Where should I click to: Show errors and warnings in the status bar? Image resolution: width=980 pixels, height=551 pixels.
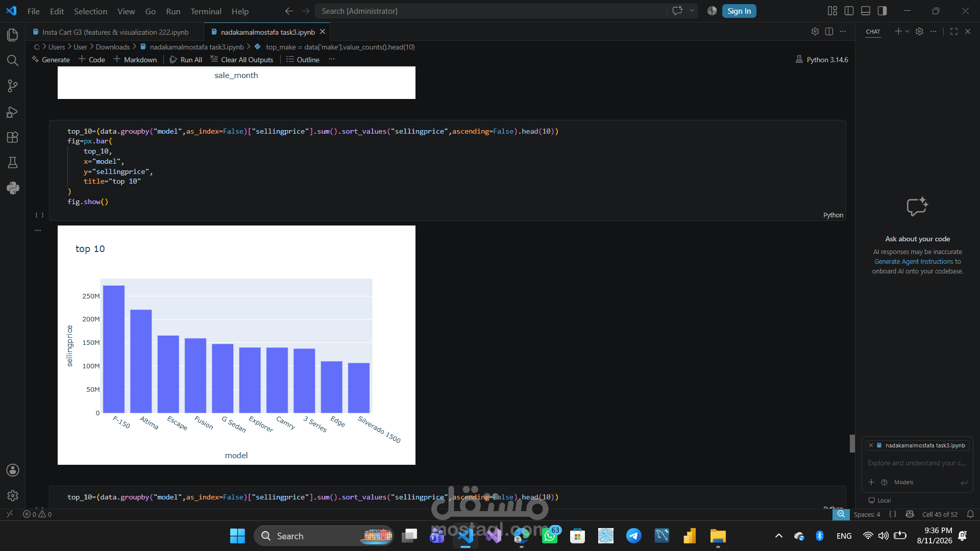click(37, 514)
